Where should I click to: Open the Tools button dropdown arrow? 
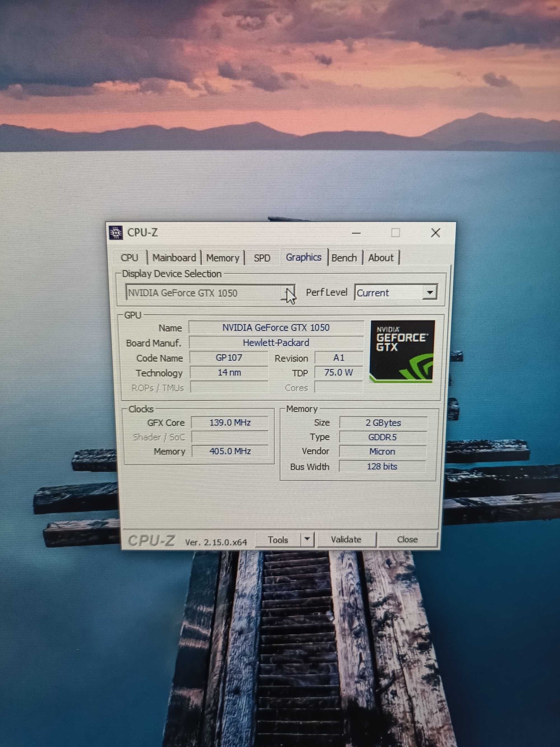click(x=307, y=539)
